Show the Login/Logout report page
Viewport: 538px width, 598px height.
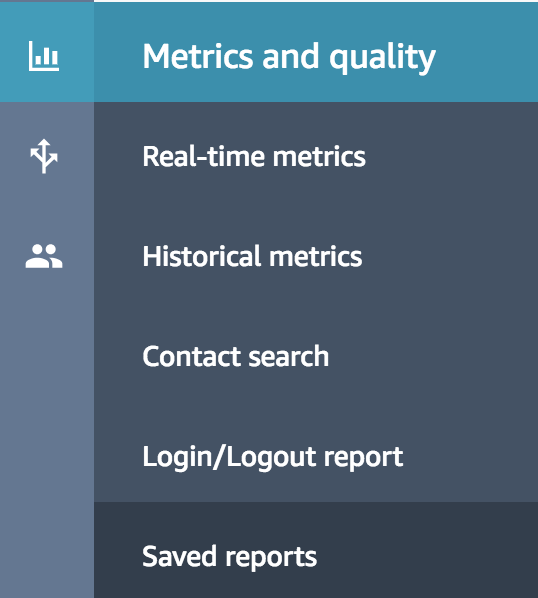pyautogui.click(x=316, y=456)
